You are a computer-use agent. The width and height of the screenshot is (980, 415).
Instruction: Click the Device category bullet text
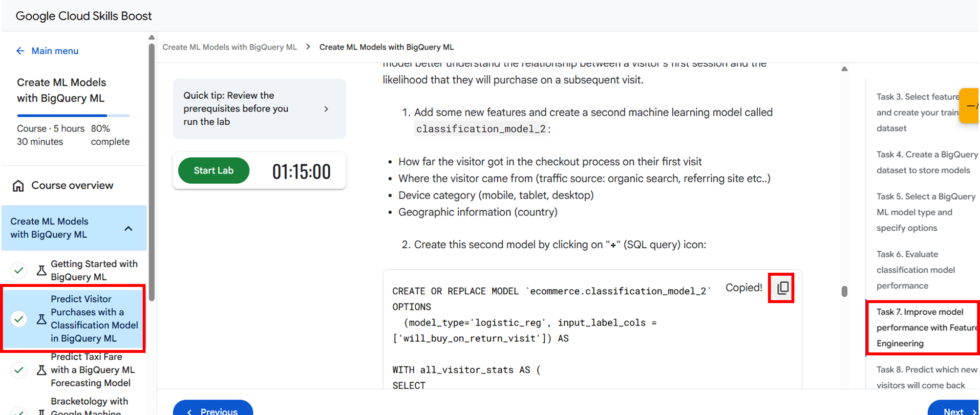pyautogui.click(x=496, y=196)
